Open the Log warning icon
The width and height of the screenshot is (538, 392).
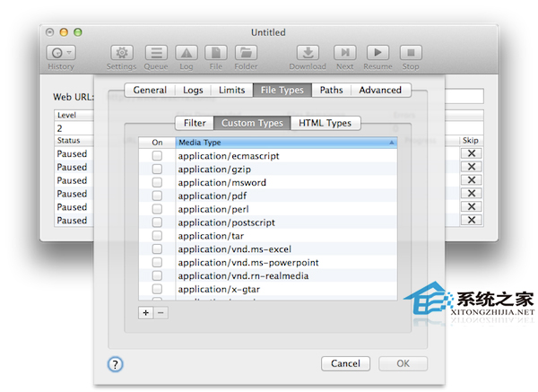187,53
